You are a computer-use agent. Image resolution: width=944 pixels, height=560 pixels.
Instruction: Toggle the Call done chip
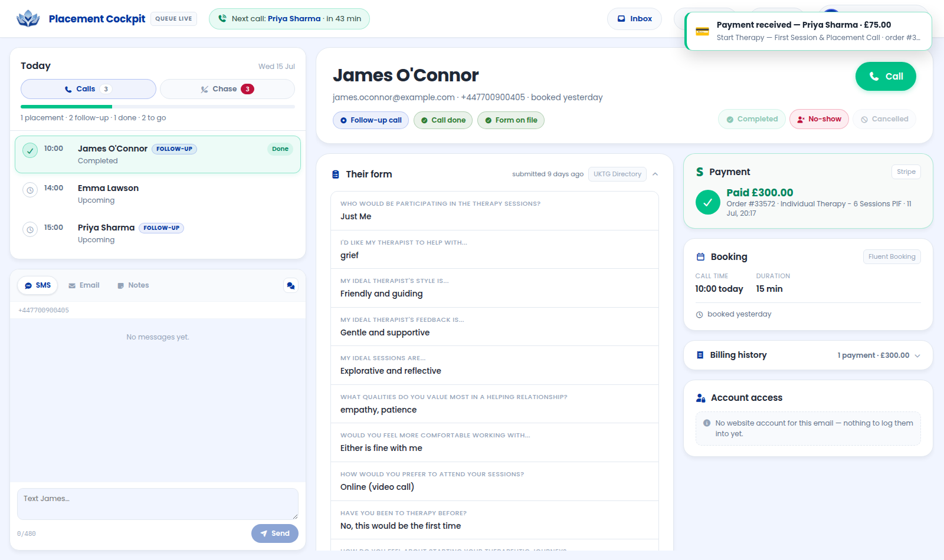tap(443, 120)
